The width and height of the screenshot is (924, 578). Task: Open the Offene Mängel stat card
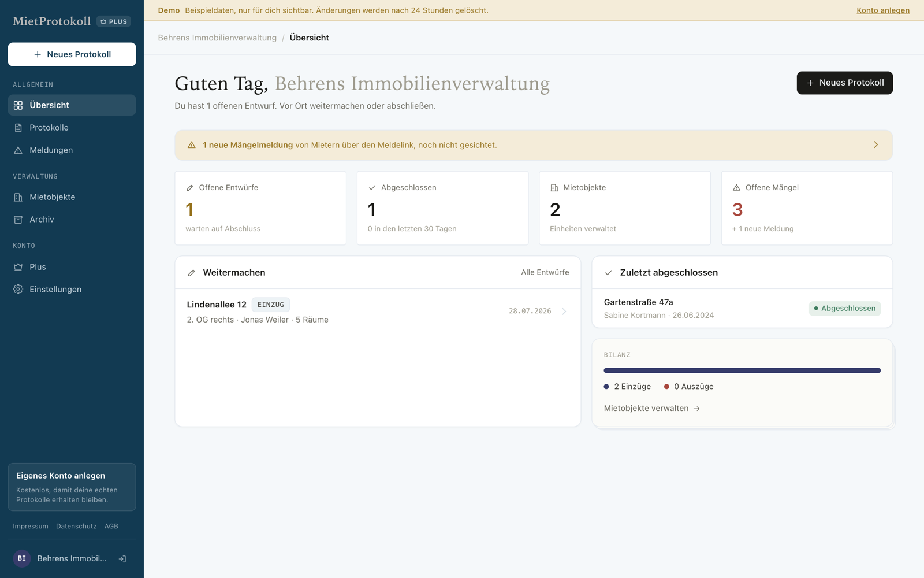point(807,208)
